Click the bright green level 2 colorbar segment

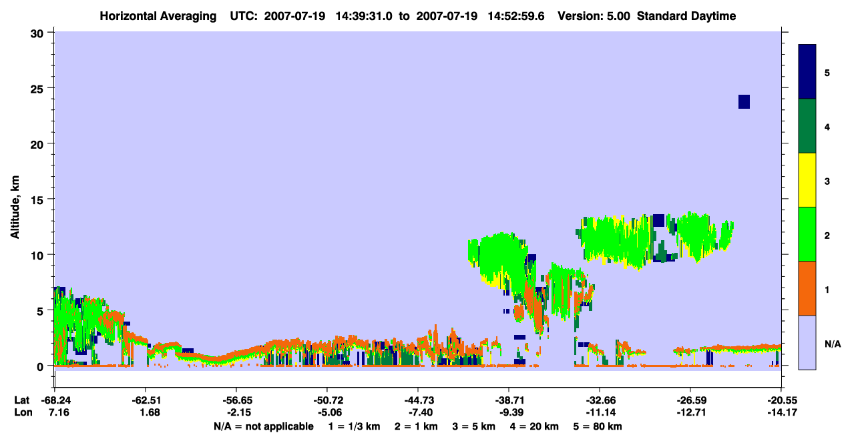pos(807,234)
